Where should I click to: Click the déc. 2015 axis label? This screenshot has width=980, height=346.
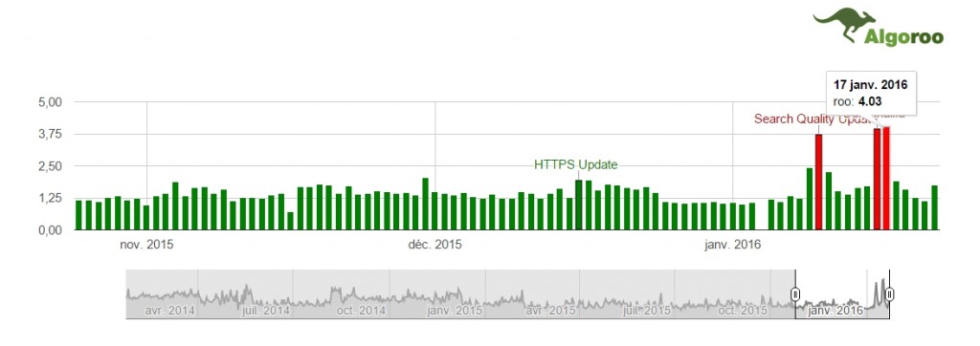[x=435, y=245]
